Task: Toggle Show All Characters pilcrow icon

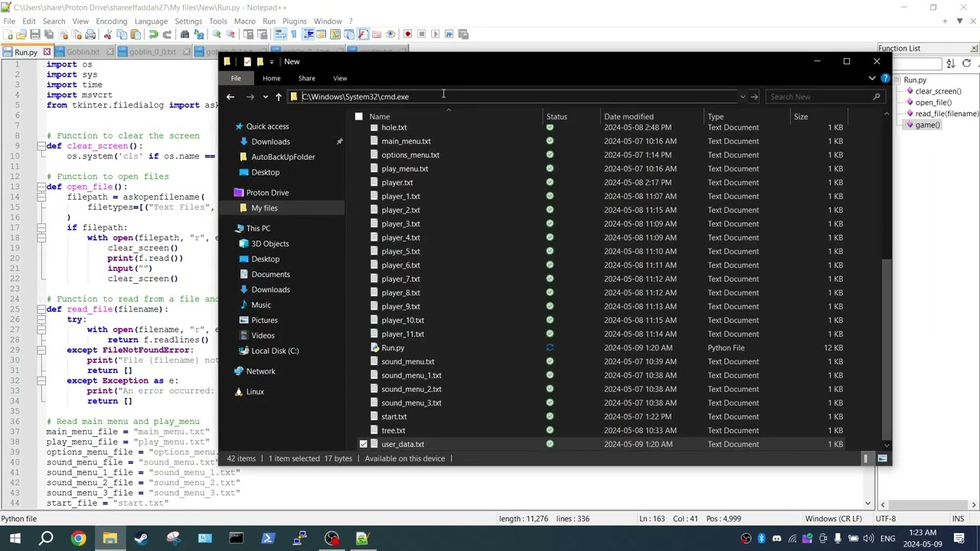Action: coord(293,34)
